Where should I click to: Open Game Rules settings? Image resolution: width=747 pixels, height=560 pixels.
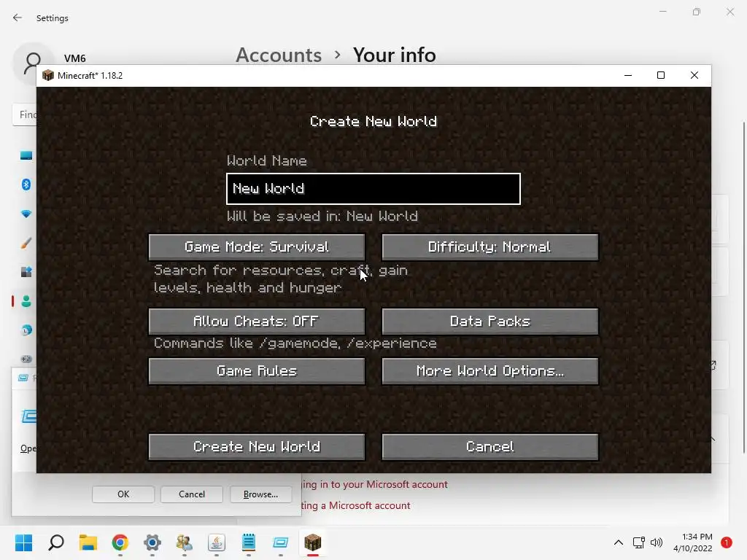257,370
